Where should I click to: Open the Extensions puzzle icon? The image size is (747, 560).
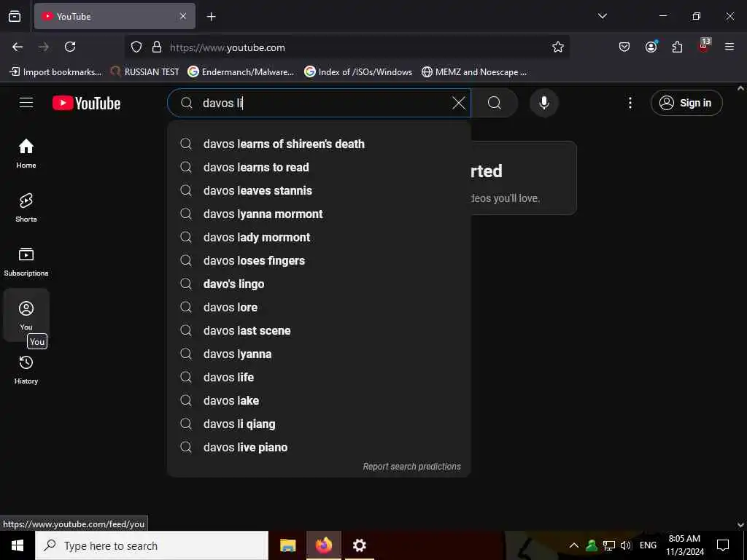(677, 47)
